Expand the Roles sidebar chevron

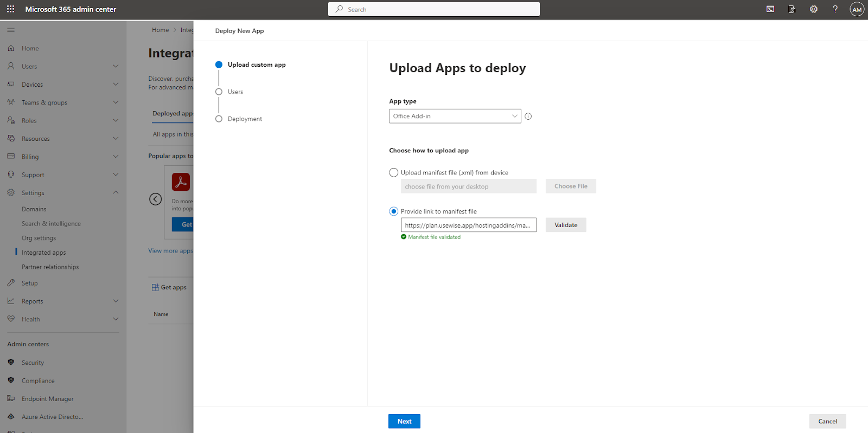point(116,120)
